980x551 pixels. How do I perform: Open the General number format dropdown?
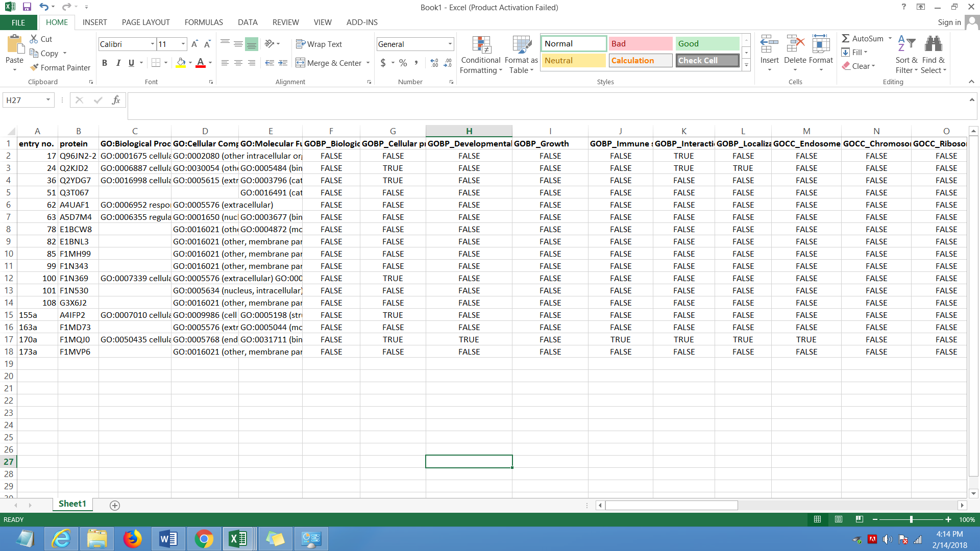[450, 44]
